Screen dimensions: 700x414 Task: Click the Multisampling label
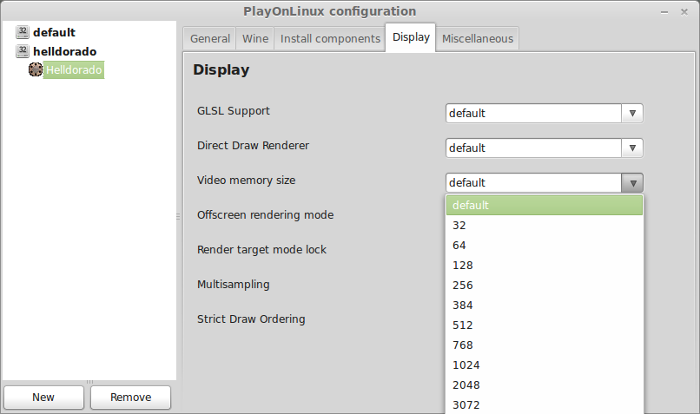click(x=233, y=284)
